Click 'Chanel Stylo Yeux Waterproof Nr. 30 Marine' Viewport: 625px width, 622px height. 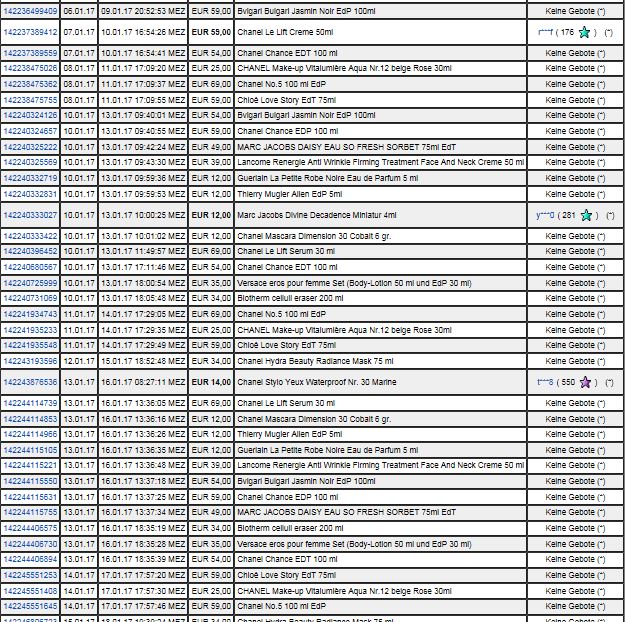316,382
